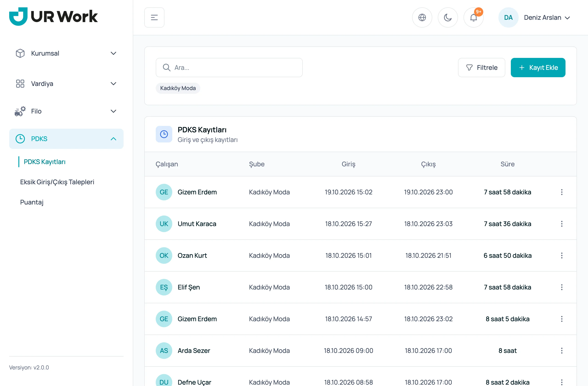Click the Kadıköy Moda filter chip
The width and height of the screenshot is (588, 386).
pyautogui.click(x=178, y=88)
